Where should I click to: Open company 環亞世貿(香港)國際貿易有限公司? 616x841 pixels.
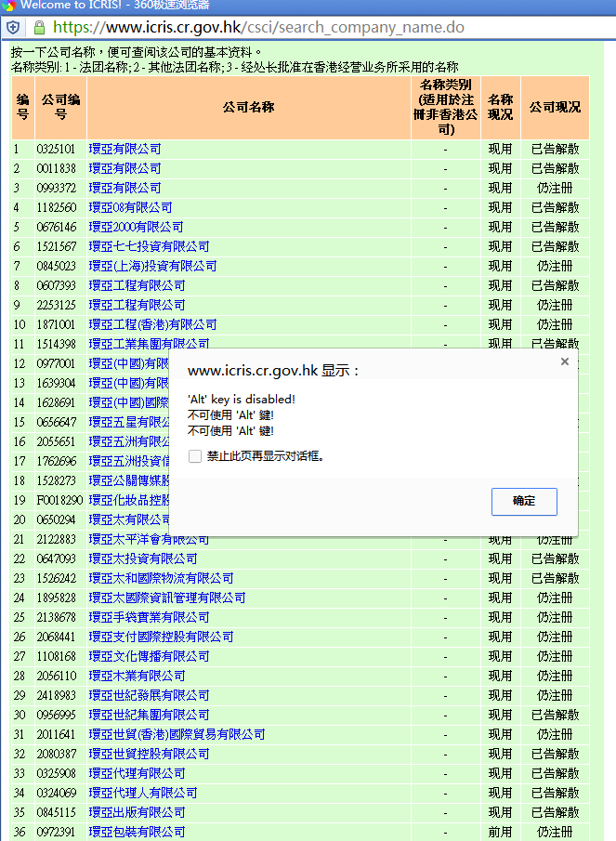coord(177,735)
